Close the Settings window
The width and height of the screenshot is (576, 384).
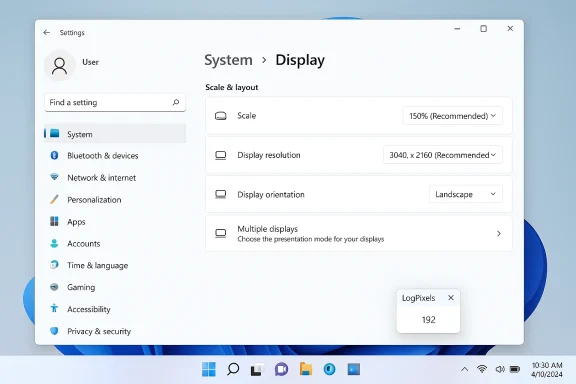pyautogui.click(x=510, y=29)
